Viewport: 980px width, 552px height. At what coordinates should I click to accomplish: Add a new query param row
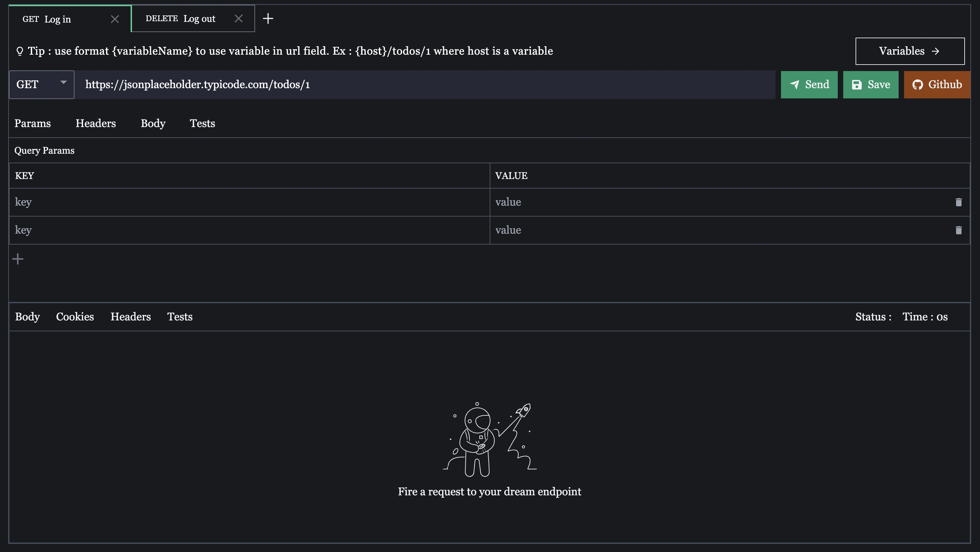coord(18,259)
